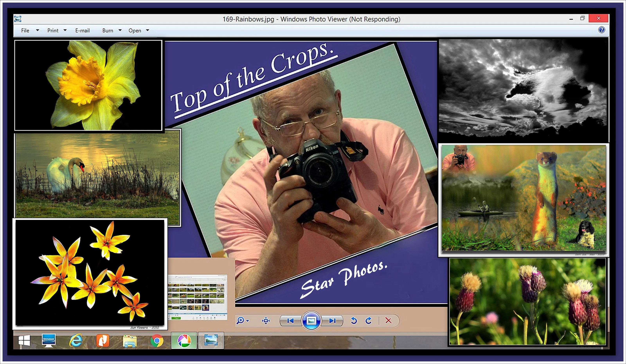Open the Lenovo monitor taskbar icon
626x364 pixels.
point(49,340)
